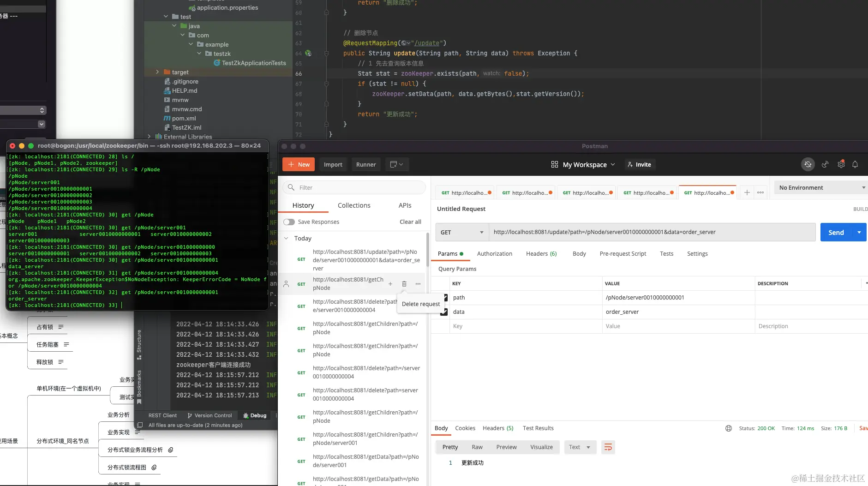868x486 pixels.
Task: Select the Visualize response view
Action: click(x=541, y=447)
